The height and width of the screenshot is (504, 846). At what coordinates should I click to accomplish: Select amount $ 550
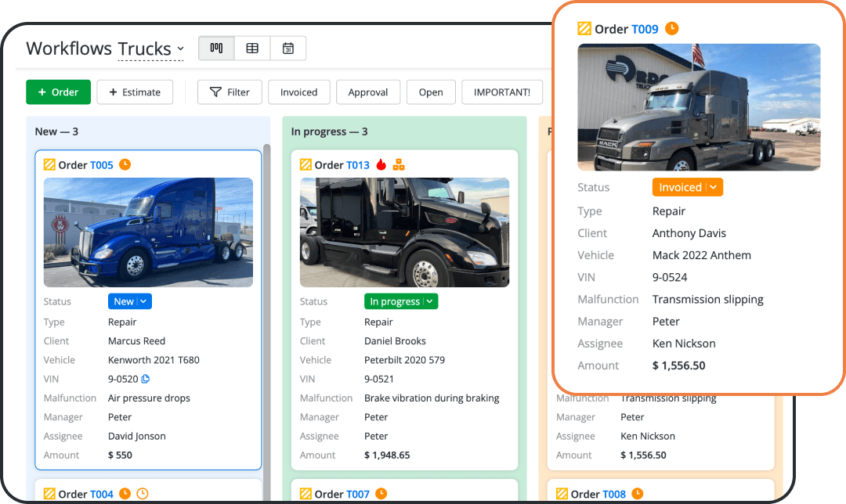(120, 455)
